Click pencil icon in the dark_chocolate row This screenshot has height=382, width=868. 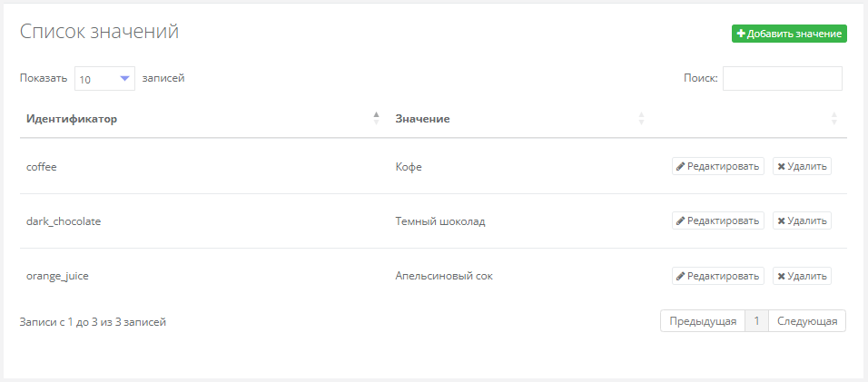coord(681,220)
